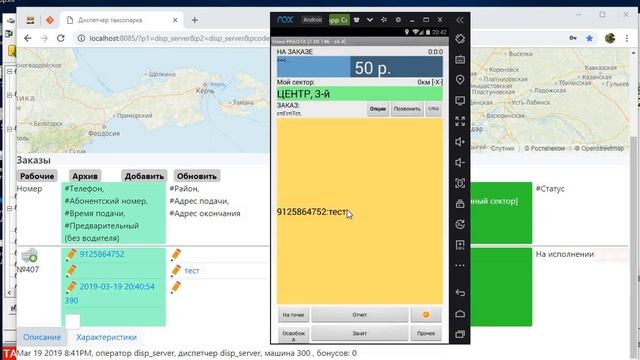View site info icon in address bar
The image size is (640, 360).
[81, 38]
